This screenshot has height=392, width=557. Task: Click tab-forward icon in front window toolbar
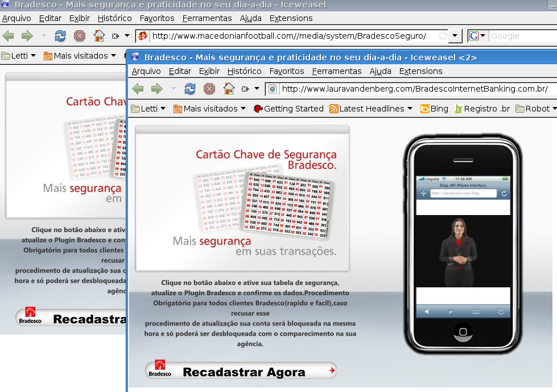[245, 89]
